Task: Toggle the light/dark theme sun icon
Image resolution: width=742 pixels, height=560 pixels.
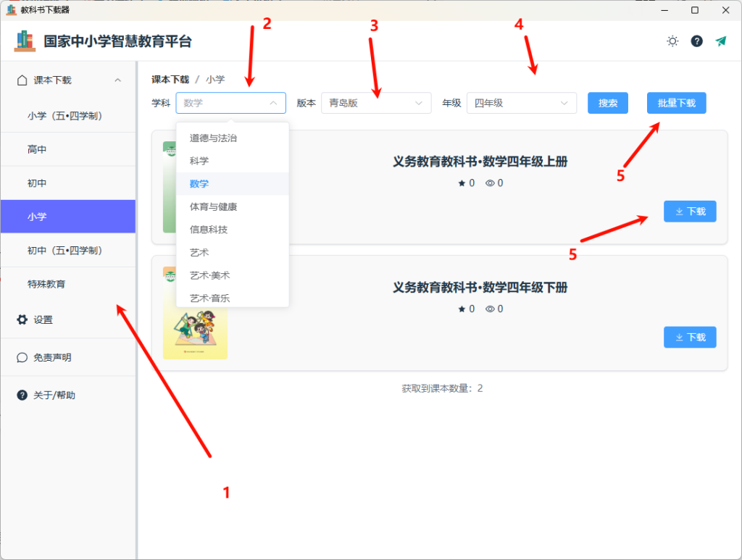Action: coord(672,41)
